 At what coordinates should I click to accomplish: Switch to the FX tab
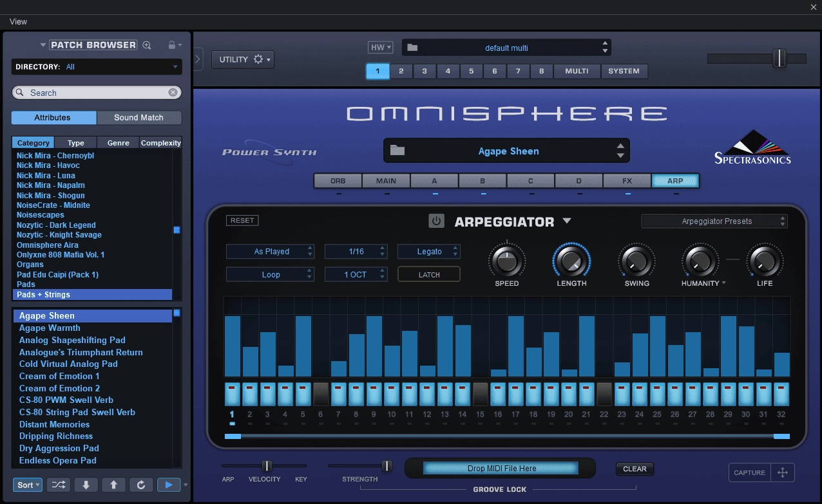627,181
